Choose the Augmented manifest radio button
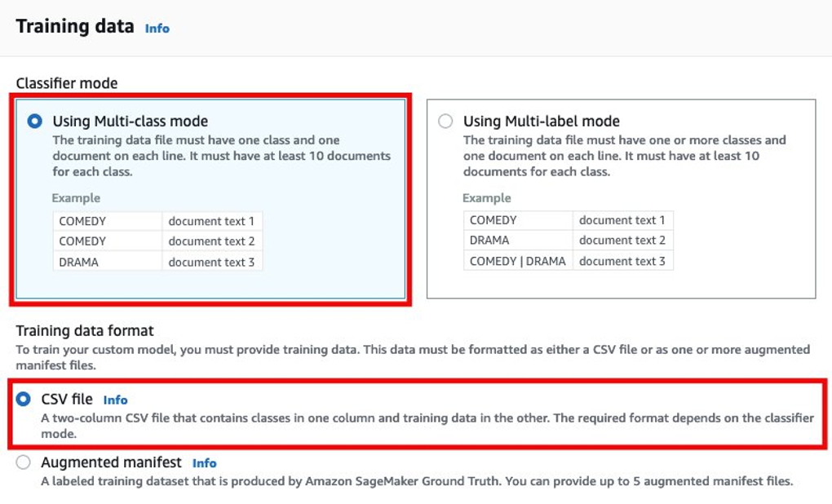The width and height of the screenshot is (832, 504). click(24, 462)
